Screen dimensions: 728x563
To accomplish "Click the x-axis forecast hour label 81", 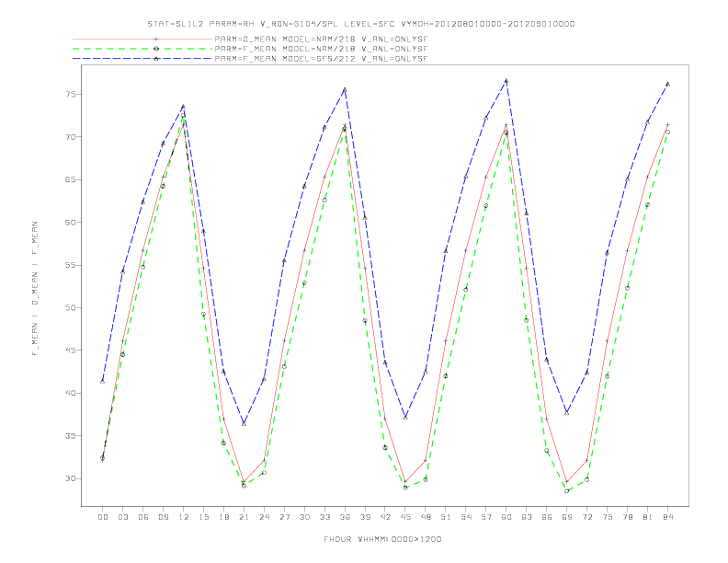I will (x=648, y=517).
